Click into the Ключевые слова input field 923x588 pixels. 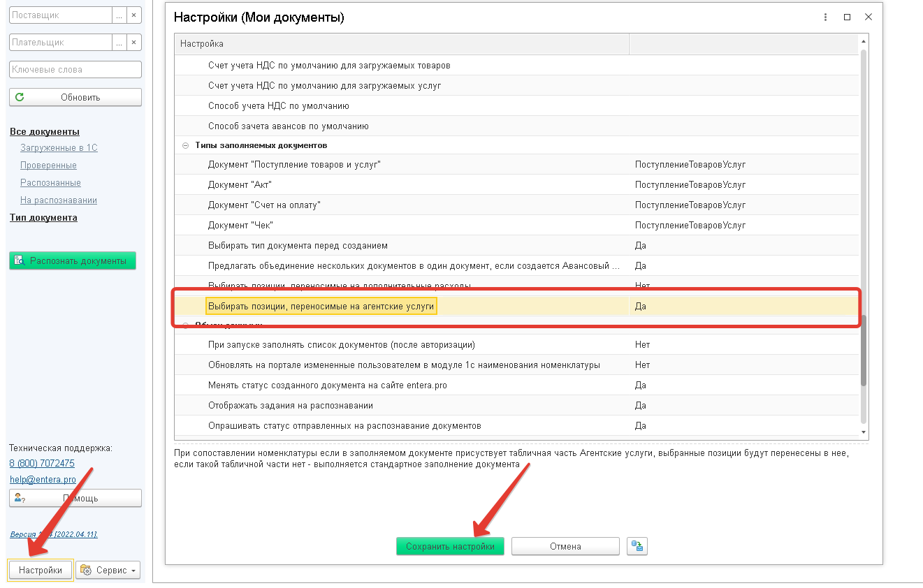tap(75, 69)
